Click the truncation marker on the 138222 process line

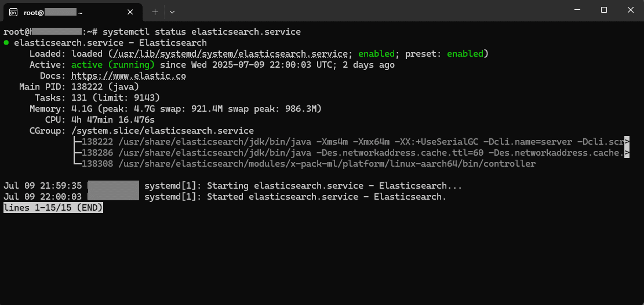click(627, 142)
